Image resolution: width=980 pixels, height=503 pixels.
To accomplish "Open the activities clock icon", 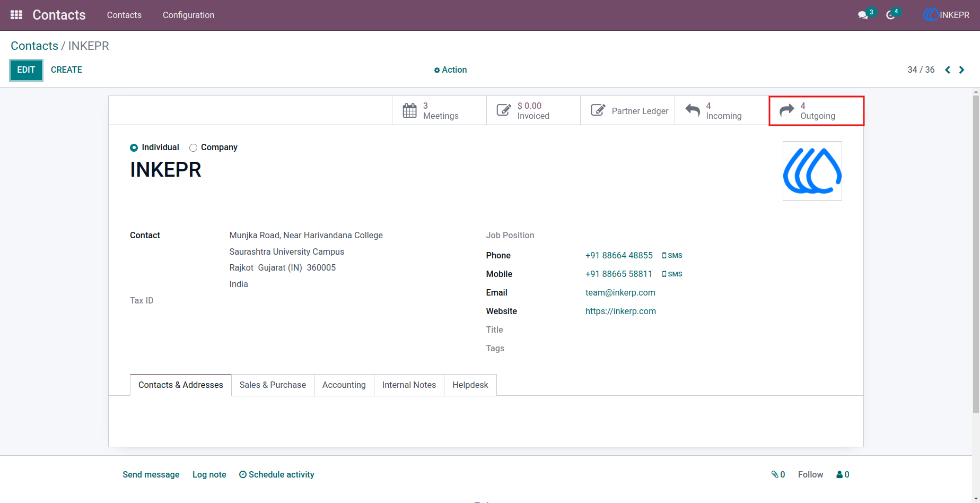I will (x=890, y=15).
